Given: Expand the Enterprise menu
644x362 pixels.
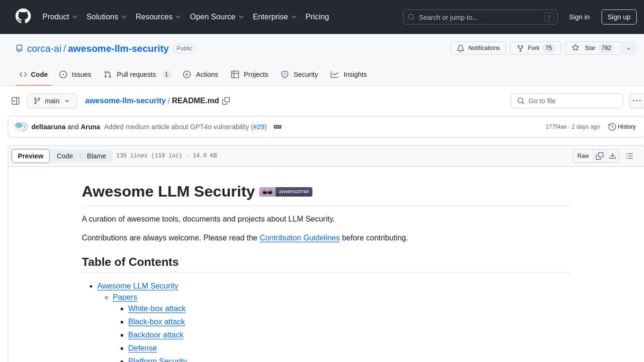Looking at the screenshot, I should pyautogui.click(x=275, y=17).
